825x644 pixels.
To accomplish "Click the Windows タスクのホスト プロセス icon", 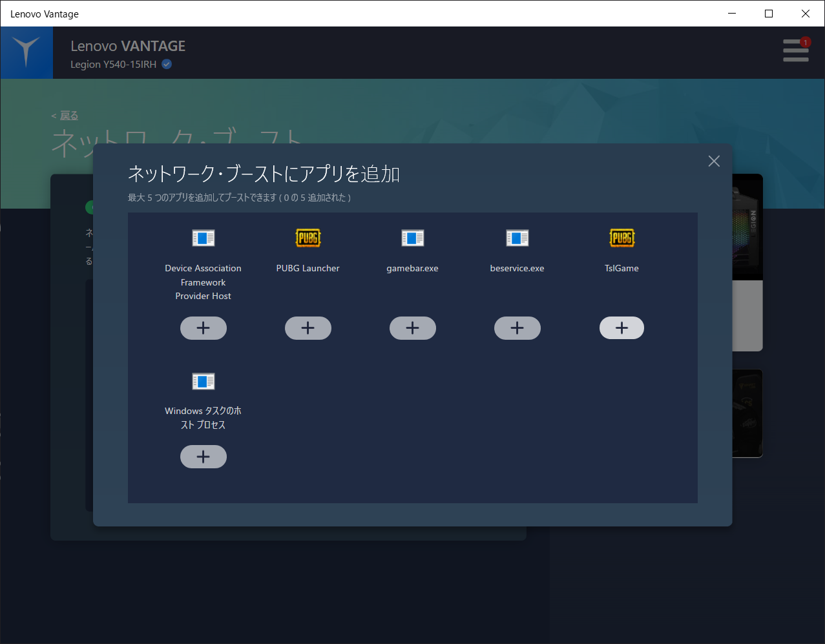I will 204,381.
